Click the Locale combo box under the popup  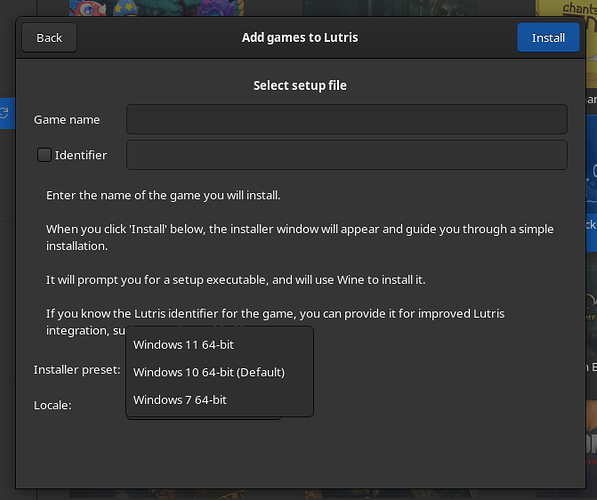tap(204, 418)
